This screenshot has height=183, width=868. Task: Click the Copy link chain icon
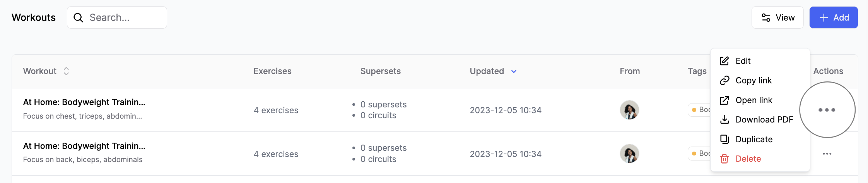click(x=724, y=80)
